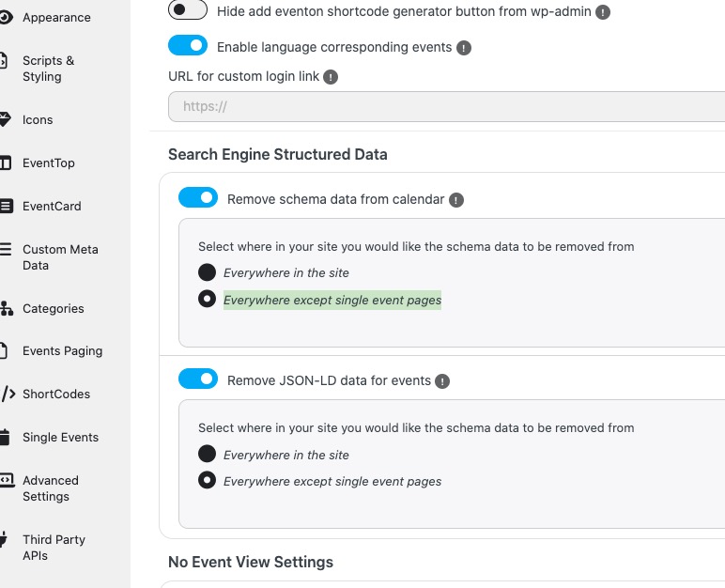
Task: Click the EventCard sidebar icon
Action: tap(5, 206)
